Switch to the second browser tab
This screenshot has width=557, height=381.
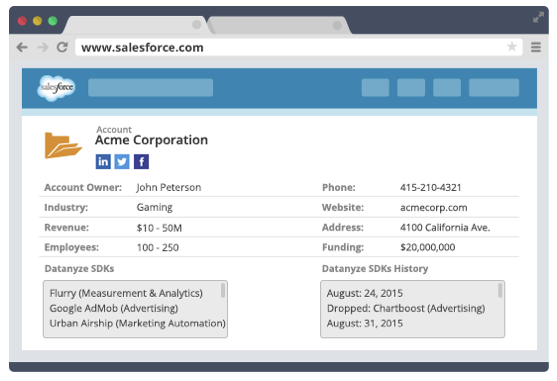[279, 25]
